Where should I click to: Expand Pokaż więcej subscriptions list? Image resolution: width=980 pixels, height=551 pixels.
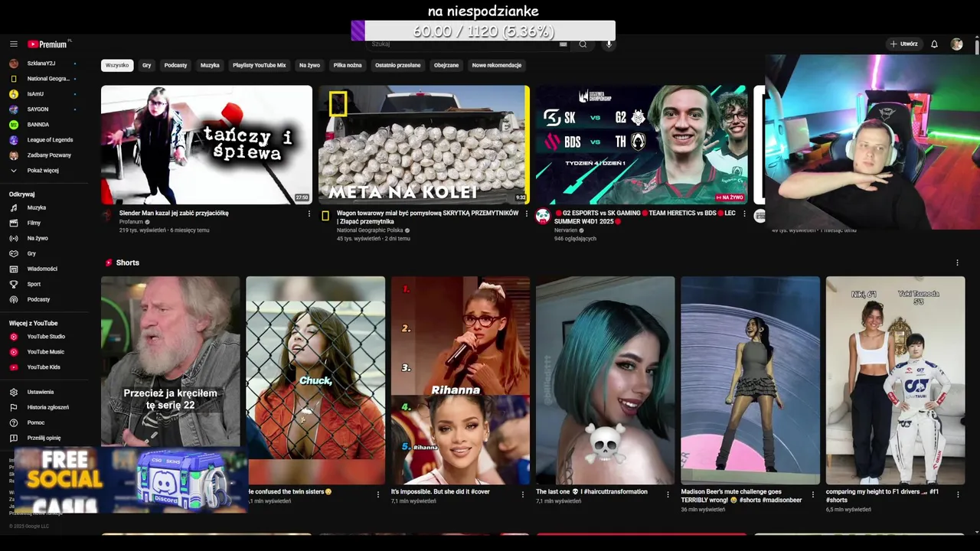(x=44, y=171)
